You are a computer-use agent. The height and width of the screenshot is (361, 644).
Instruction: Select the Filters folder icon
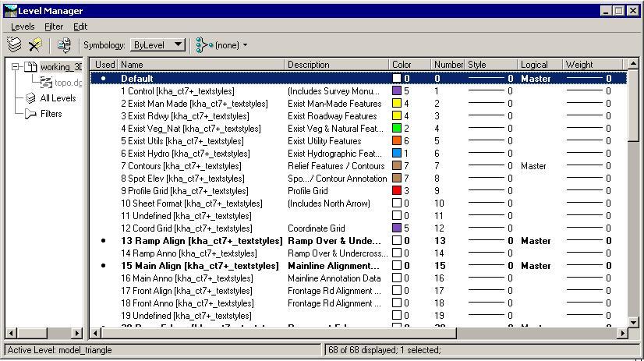click(31, 114)
